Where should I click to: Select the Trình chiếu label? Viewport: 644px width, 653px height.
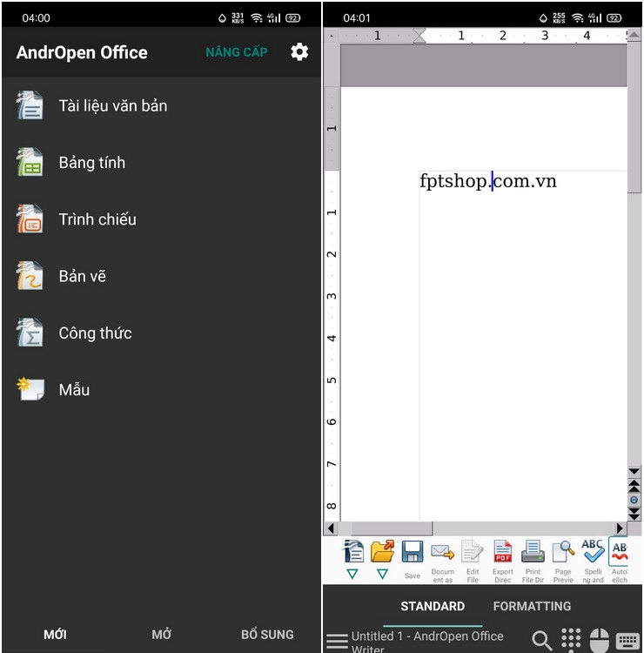click(97, 219)
